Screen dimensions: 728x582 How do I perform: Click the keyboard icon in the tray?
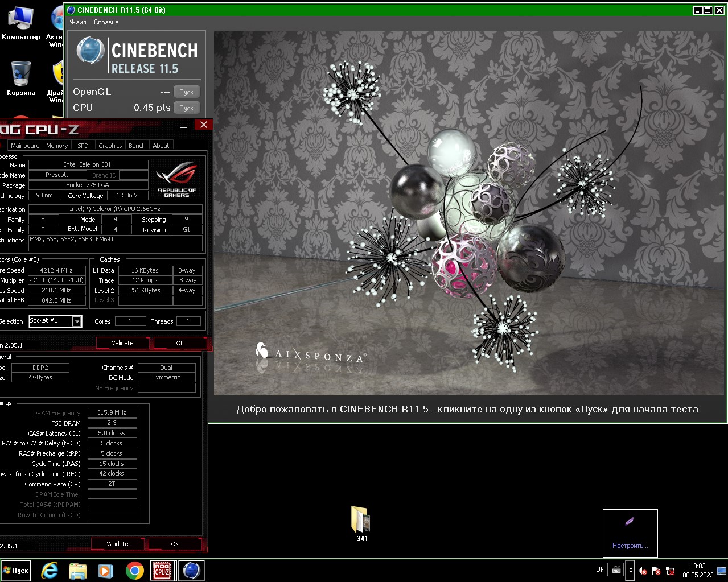[616, 570]
